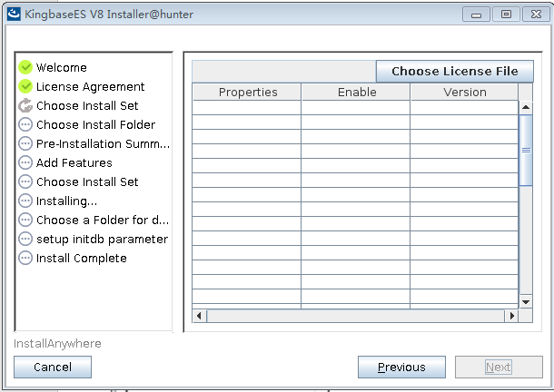The height and width of the screenshot is (392, 554).
Task: Click the Cancel button
Action: 53,367
